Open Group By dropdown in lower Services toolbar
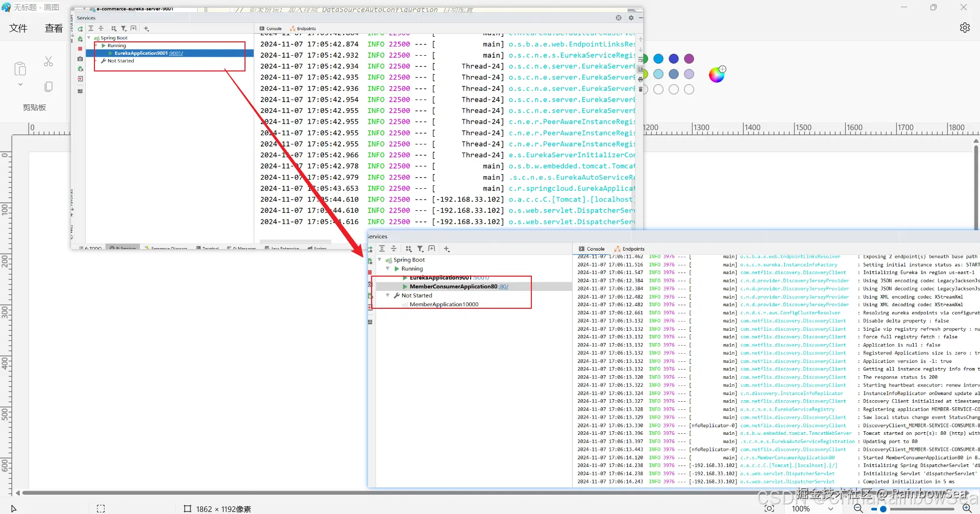This screenshot has width=980, height=514. pyautogui.click(x=408, y=249)
